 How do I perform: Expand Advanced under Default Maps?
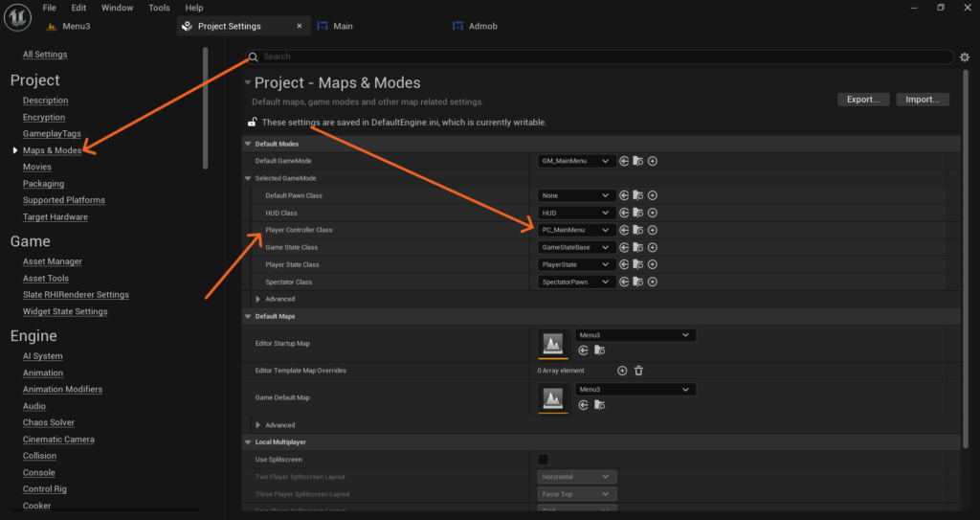[258, 425]
